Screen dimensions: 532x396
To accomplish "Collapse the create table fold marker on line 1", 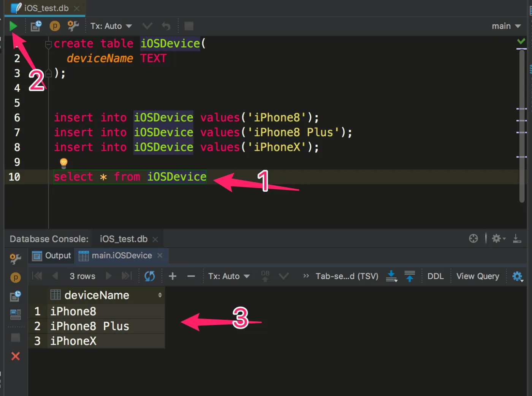I will coord(48,45).
